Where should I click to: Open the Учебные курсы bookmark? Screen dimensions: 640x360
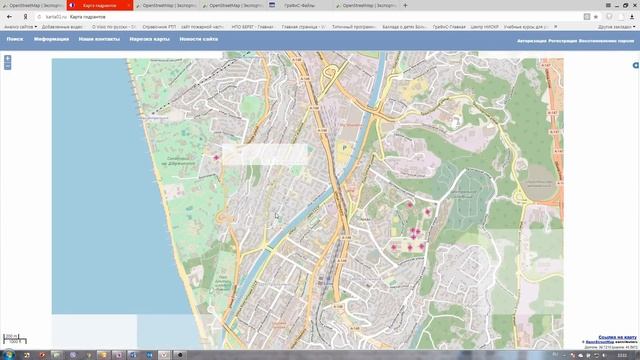[x=526, y=27]
